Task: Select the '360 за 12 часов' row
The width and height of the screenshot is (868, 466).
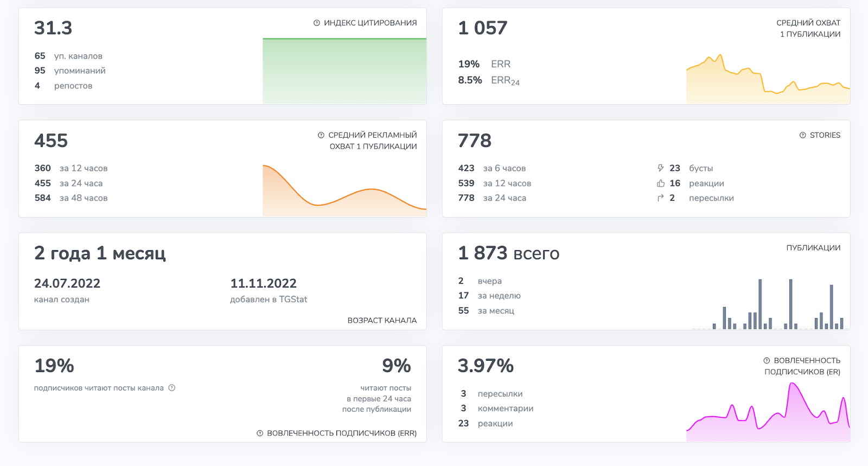Action: [71, 168]
